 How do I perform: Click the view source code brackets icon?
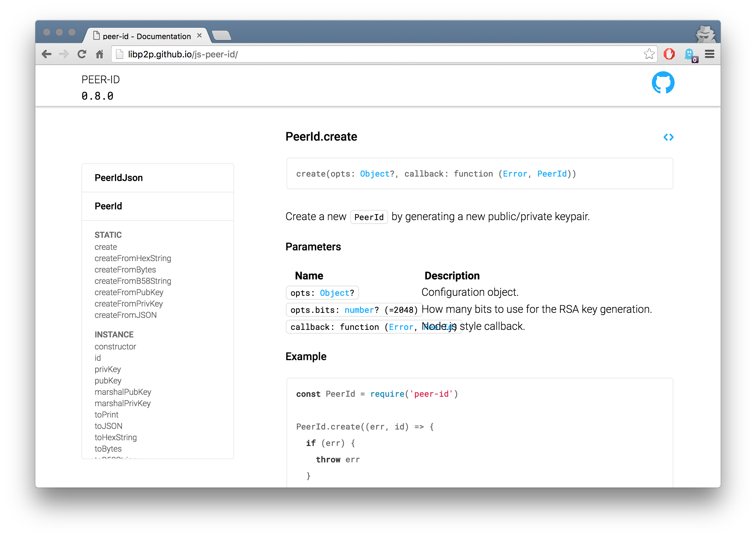click(x=668, y=137)
